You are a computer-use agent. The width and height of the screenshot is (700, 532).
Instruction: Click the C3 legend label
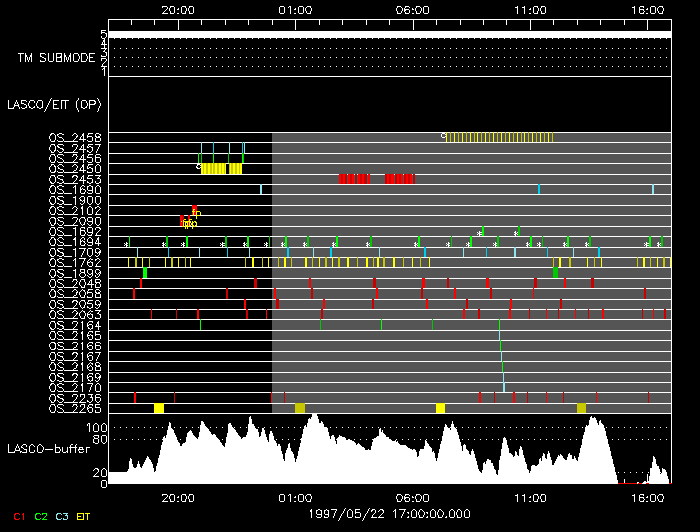[64, 516]
